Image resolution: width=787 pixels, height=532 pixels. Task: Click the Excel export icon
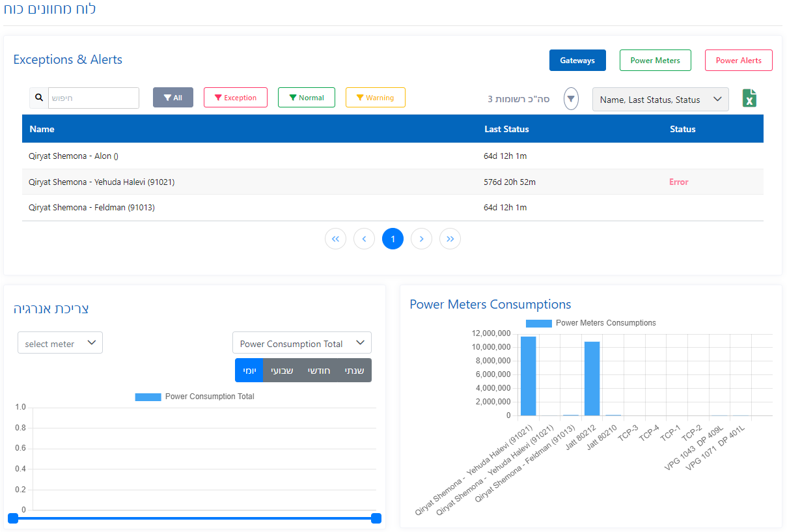750,98
